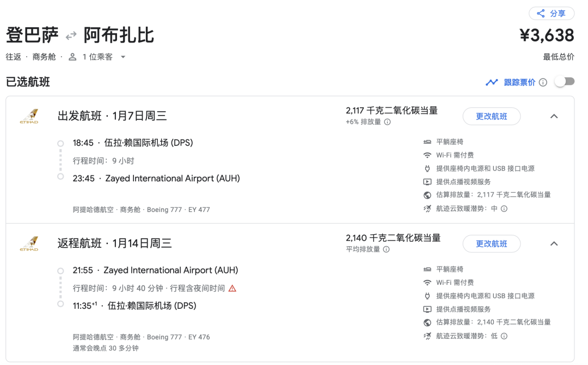Open info icon next to 跟踪票价
This screenshot has width=588, height=365.
click(543, 82)
